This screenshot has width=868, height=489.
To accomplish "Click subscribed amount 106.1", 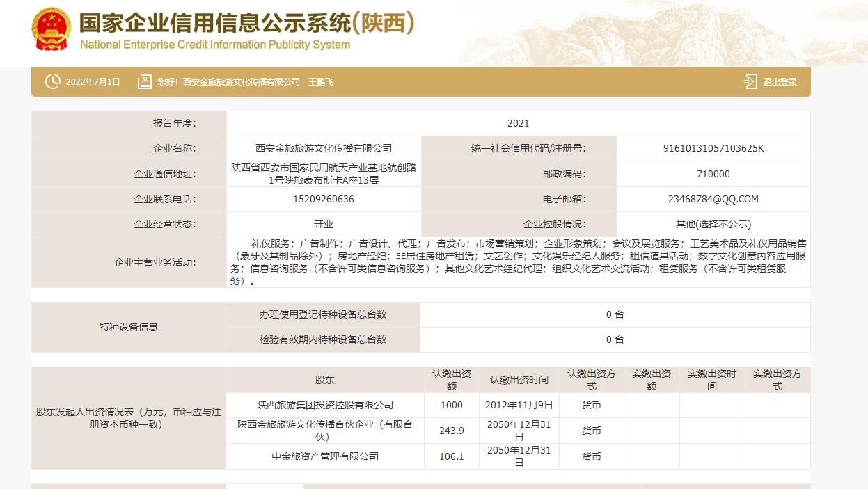I will tap(452, 456).
